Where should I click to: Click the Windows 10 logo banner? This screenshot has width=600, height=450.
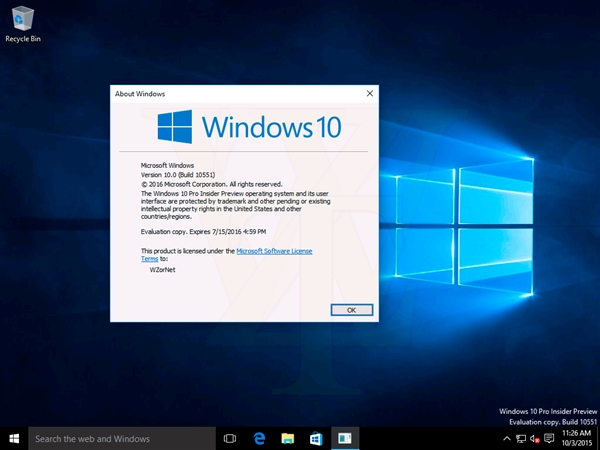tap(249, 127)
